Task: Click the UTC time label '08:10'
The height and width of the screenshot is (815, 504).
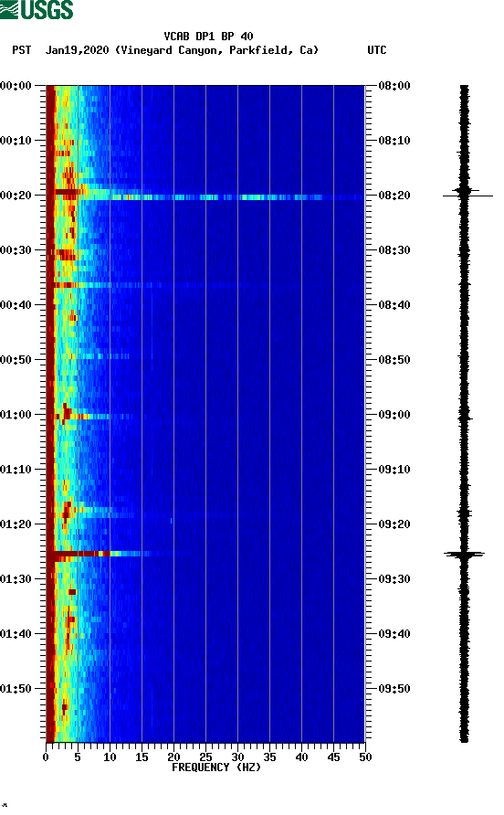Action: (x=394, y=141)
